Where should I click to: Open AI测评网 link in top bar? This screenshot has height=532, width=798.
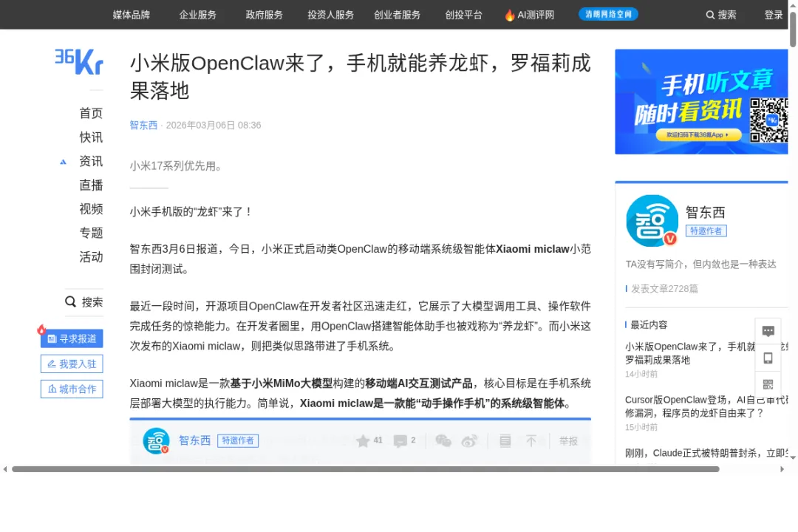[536, 15]
